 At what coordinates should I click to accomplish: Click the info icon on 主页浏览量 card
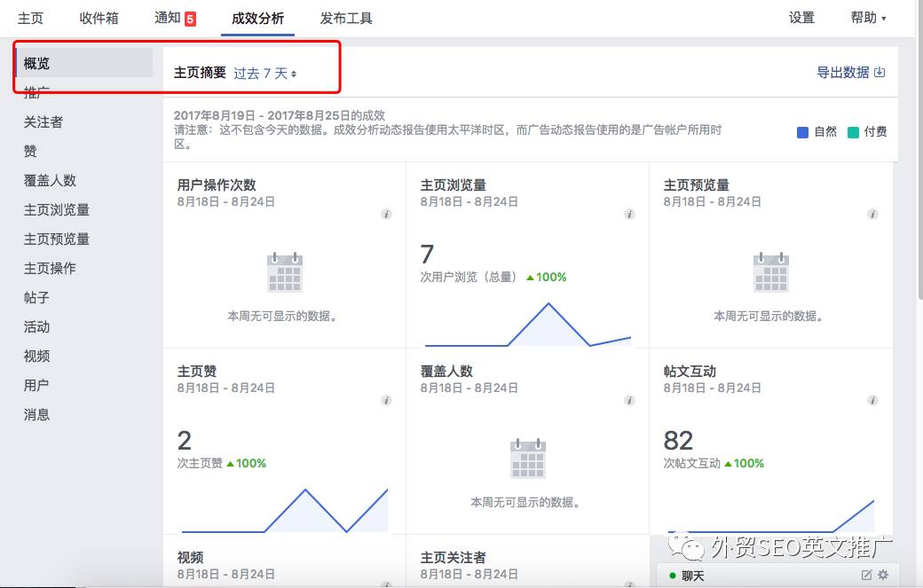629,214
